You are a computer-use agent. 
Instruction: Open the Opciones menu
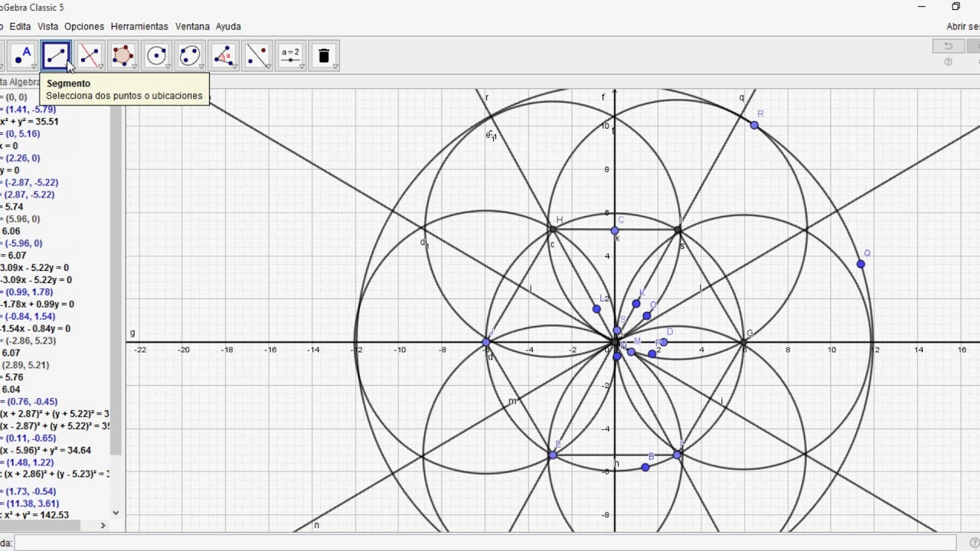point(84,26)
